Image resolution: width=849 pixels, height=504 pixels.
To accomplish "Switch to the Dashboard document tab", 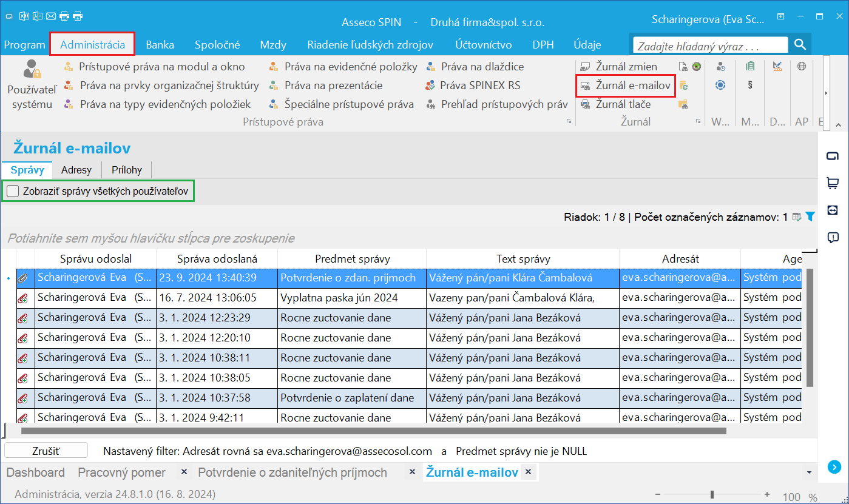I will click(35, 472).
